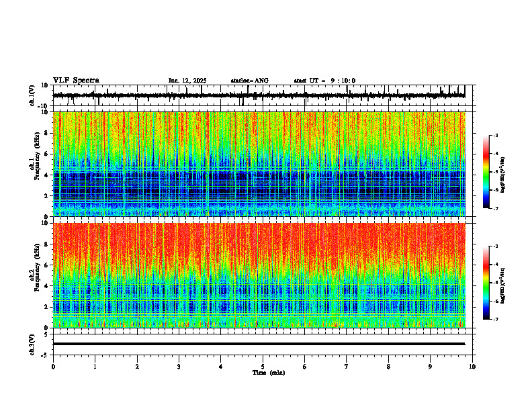Viewport: 532px width, 411px height.
Task: Click the upper color scale bar beside ch.1
Action: tap(486, 172)
